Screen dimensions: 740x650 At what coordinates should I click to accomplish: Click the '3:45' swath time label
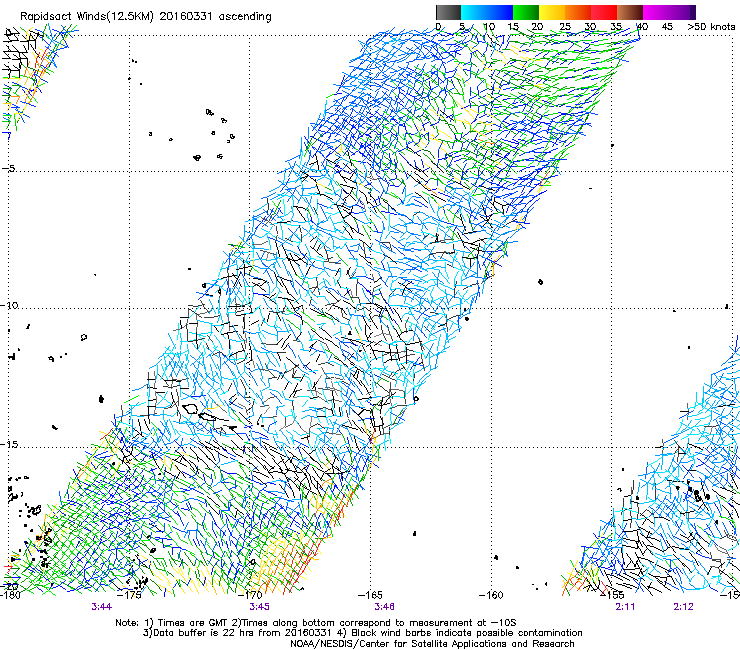(260, 607)
